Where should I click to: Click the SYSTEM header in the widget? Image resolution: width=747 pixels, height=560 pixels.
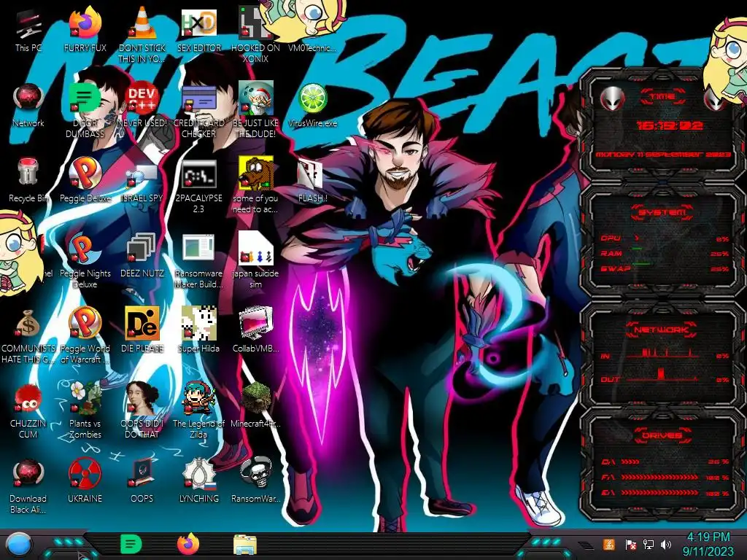click(x=662, y=212)
